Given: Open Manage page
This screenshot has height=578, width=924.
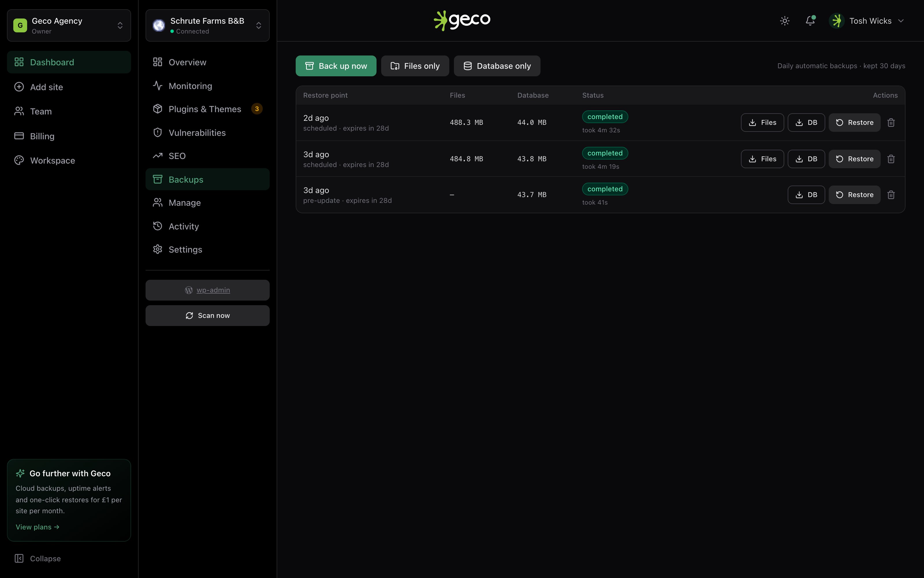Looking at the screenshot, I should point(207,203).
